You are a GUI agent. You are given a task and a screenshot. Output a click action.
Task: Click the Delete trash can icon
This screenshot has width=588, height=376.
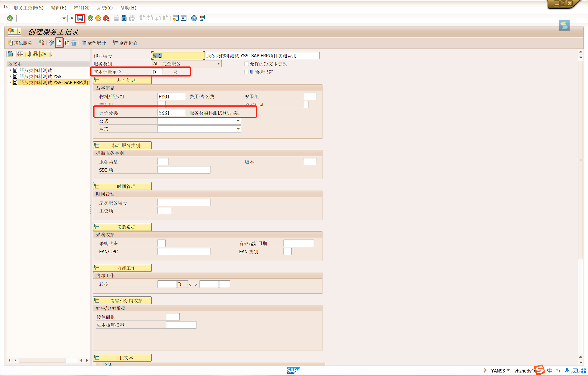(74, 43)
